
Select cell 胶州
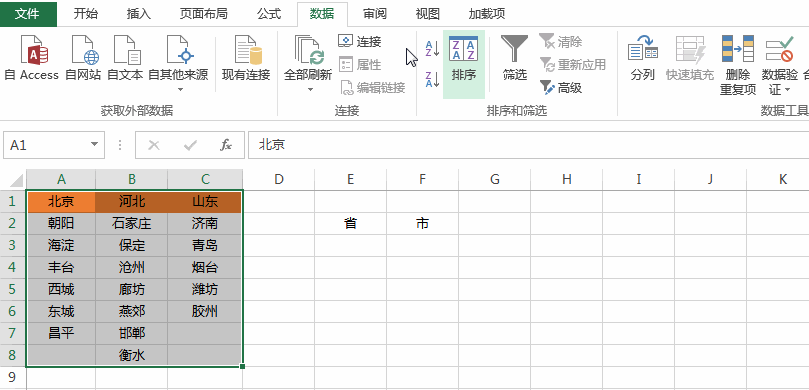click(x=205, y=312)
